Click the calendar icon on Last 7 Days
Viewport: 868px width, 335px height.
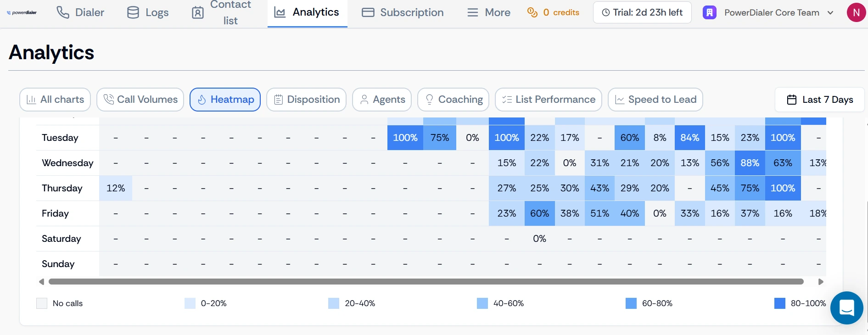(x=791, y=100)
